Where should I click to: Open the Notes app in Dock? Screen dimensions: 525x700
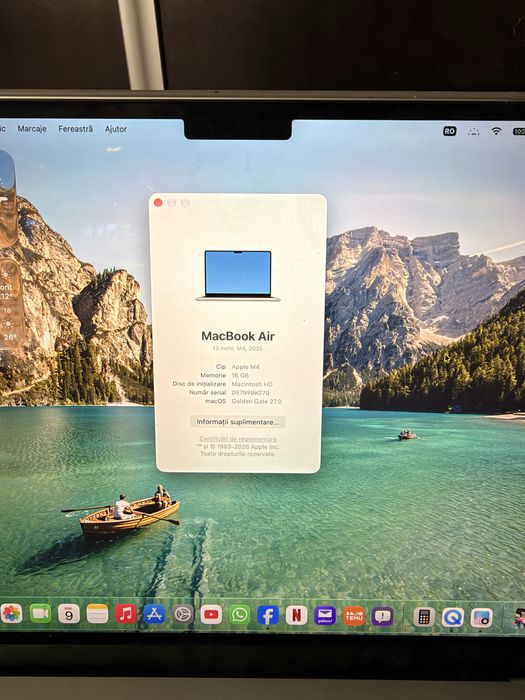coord(97,614)
